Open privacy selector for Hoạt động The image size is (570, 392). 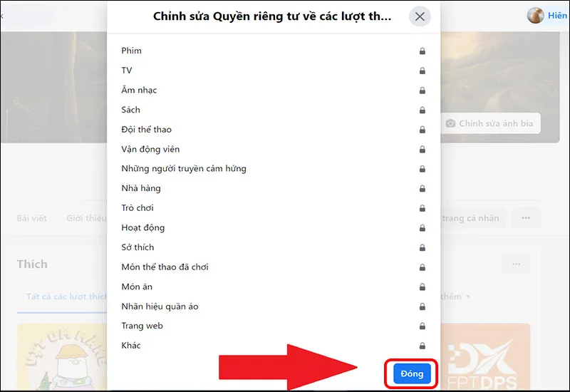422,228
